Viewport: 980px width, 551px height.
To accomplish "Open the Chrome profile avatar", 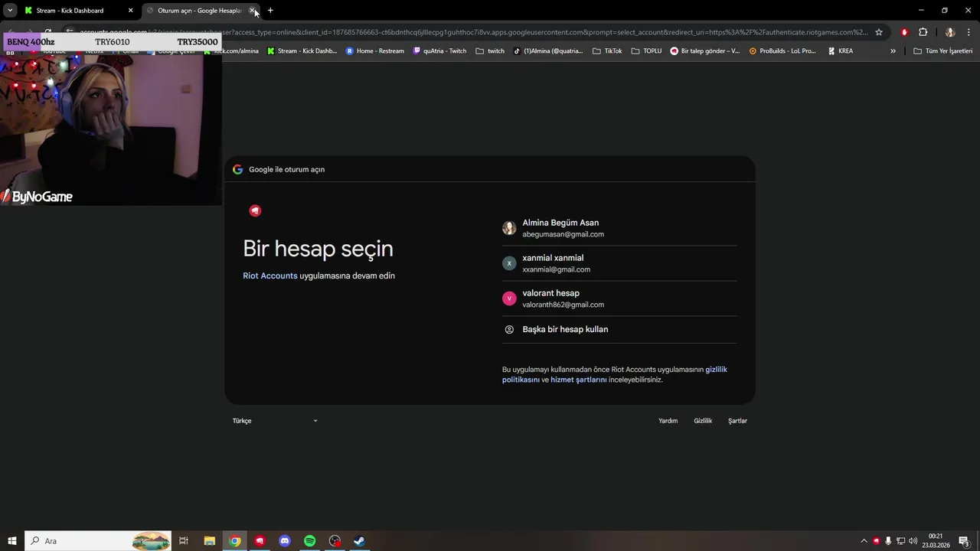I will pos(950,32).
